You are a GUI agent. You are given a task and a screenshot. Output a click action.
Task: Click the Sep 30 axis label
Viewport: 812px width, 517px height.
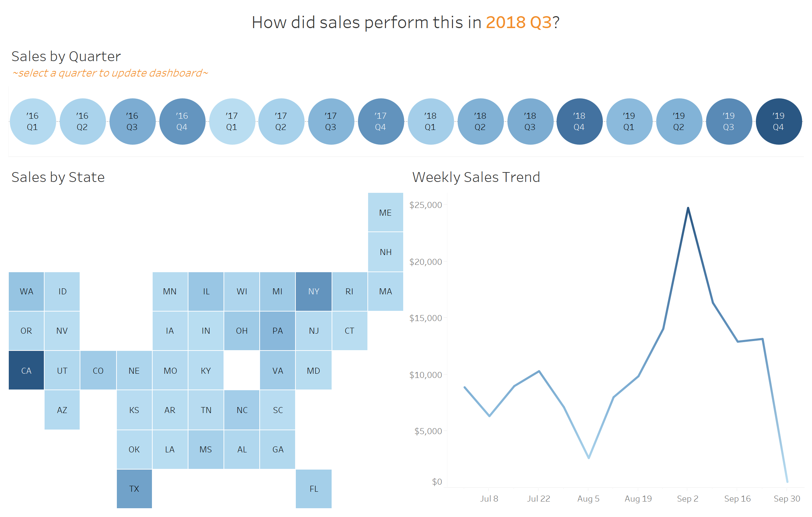pyautogui.click(x=787, y=499)
